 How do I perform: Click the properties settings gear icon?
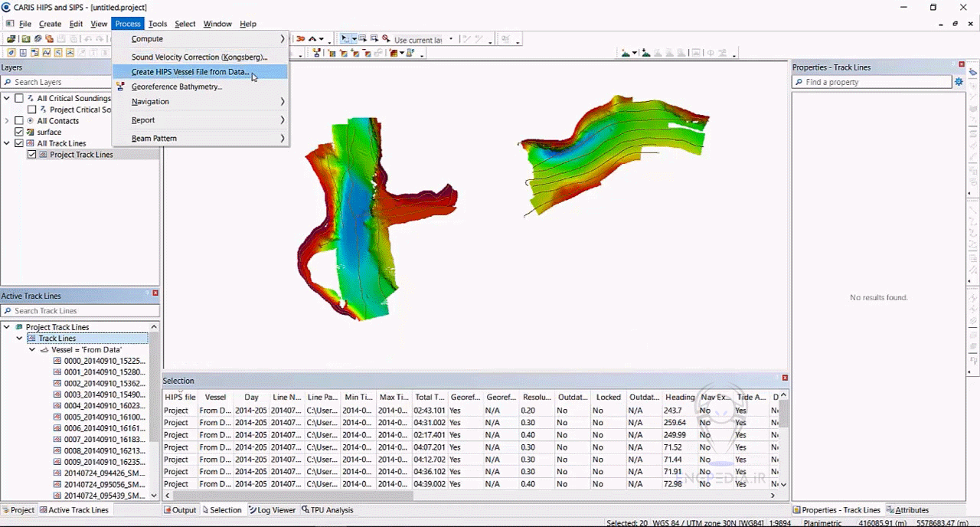tap(959, 82)
